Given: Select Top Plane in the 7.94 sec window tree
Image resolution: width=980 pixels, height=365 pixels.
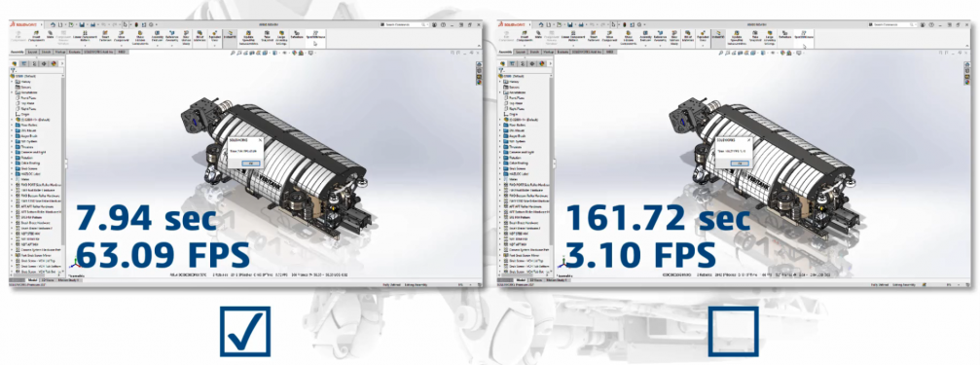Looking at the screenshot, I should (x=25, y=103).
